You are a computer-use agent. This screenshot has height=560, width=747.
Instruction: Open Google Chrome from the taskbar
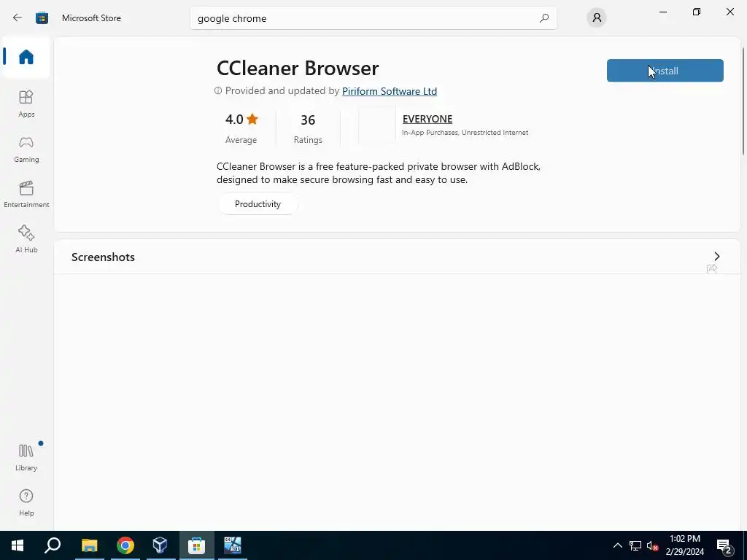(125, 545)
